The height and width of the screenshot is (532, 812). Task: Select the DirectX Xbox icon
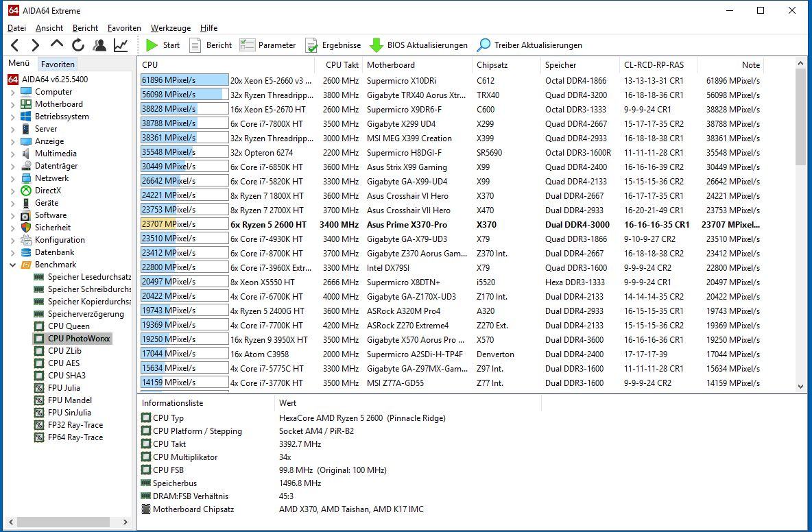coord(26,191)
